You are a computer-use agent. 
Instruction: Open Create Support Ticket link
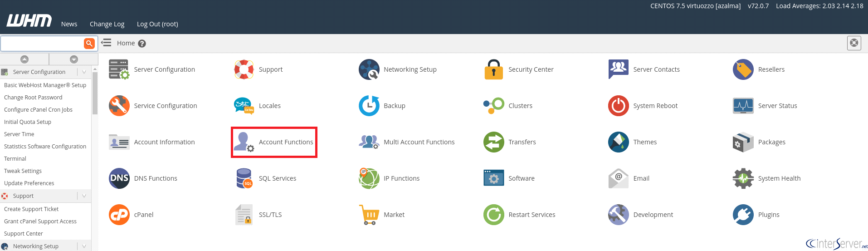31,209
